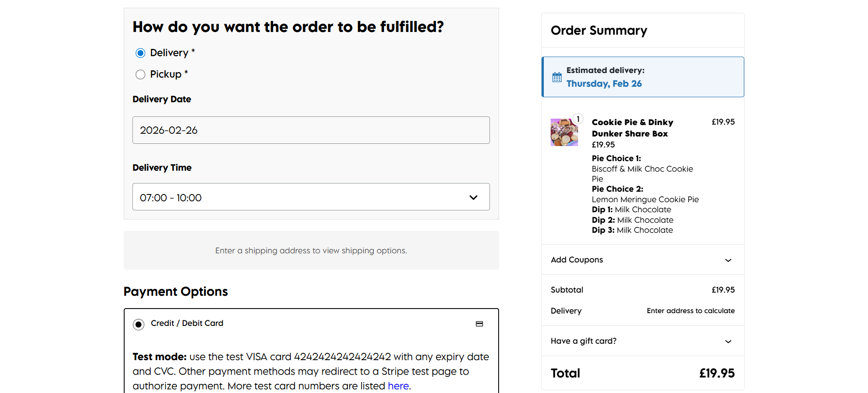Click the Cookie Pie share box thumbnail
The height and width of the screenshot is (393, 868).
coord(564,132)
